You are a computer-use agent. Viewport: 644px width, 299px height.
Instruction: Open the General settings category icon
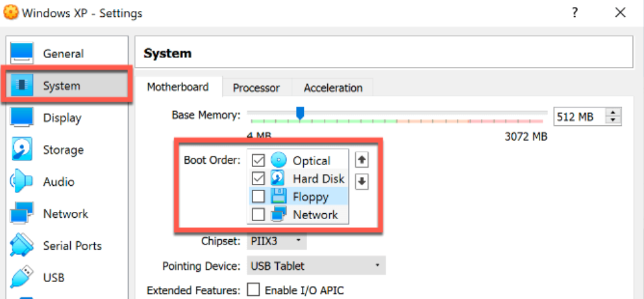tap(21, 53)
